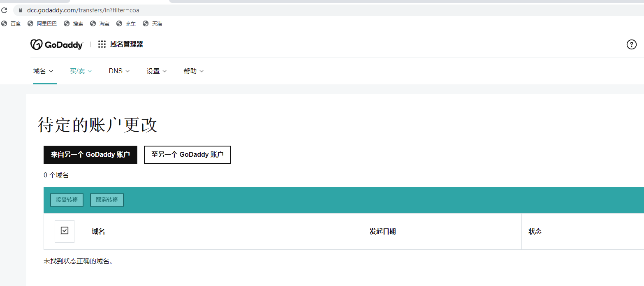The image size is (644, 286).
Task: Select 来自另一个 GoDaddy 账户 tab
Action: tap(90, 155)
